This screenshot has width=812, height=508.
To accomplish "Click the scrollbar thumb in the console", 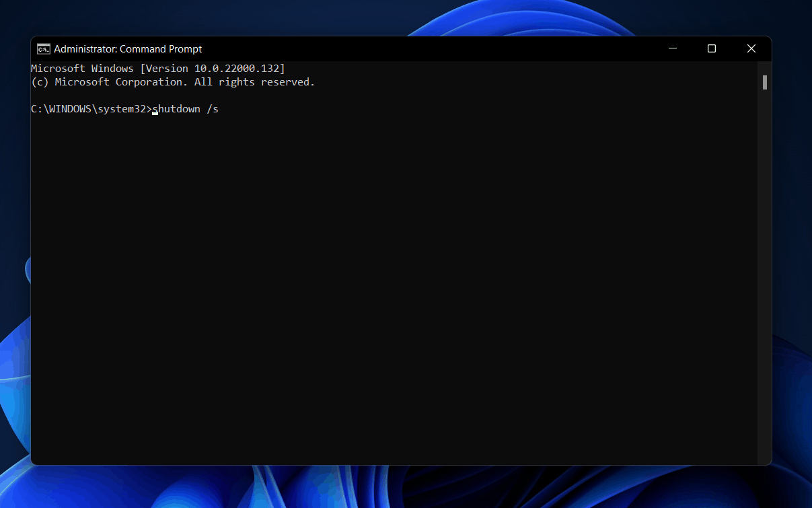I will pos(765,82).
